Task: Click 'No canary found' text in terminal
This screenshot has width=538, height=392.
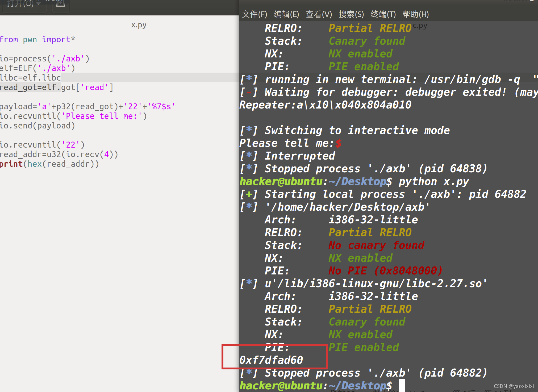Action: (x=376, y=245)
